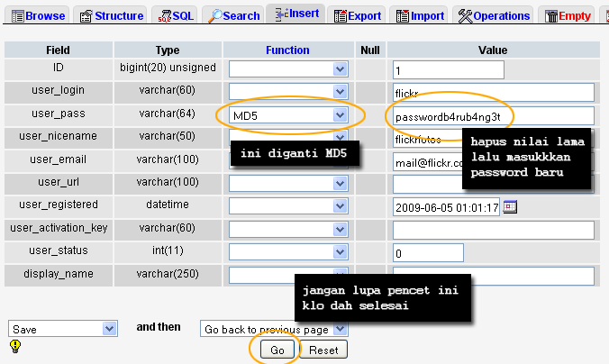Click the lightbulb hint icon
Image resolution: width=609 pixels, height=364 pixels.
point(15,346)
